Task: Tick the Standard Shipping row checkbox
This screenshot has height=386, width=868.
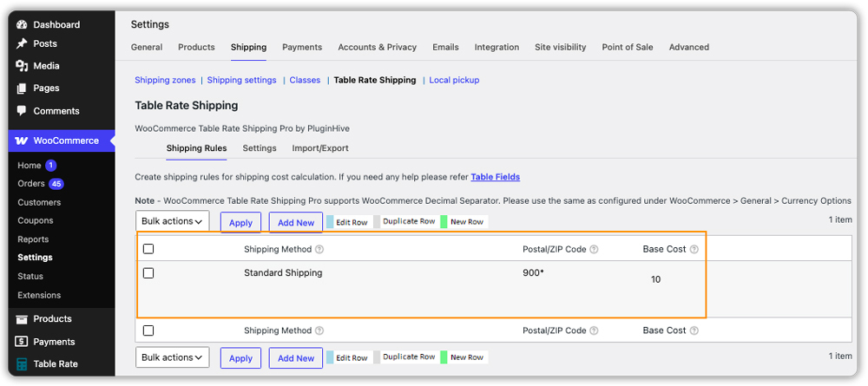Action: (x=148, y=273)
